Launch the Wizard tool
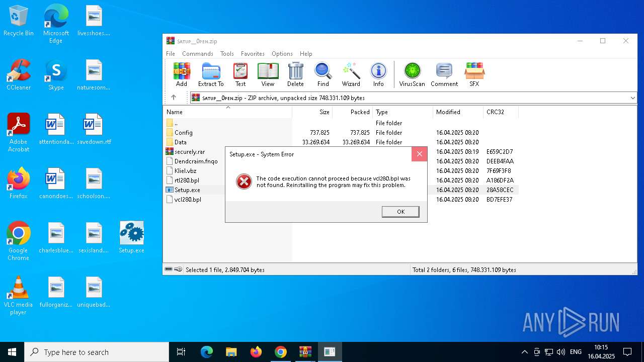This screenshot has width=644, height=362. click(351, 74)
